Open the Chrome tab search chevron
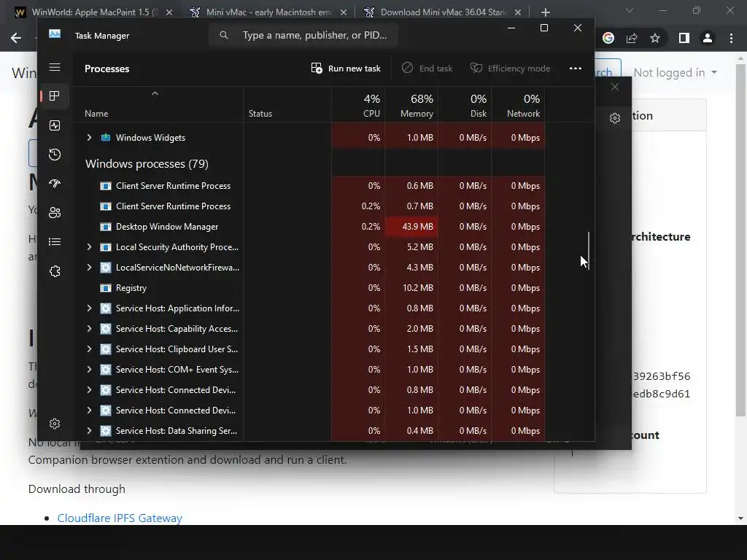This screenshot has width=747, height=560. 630,10
